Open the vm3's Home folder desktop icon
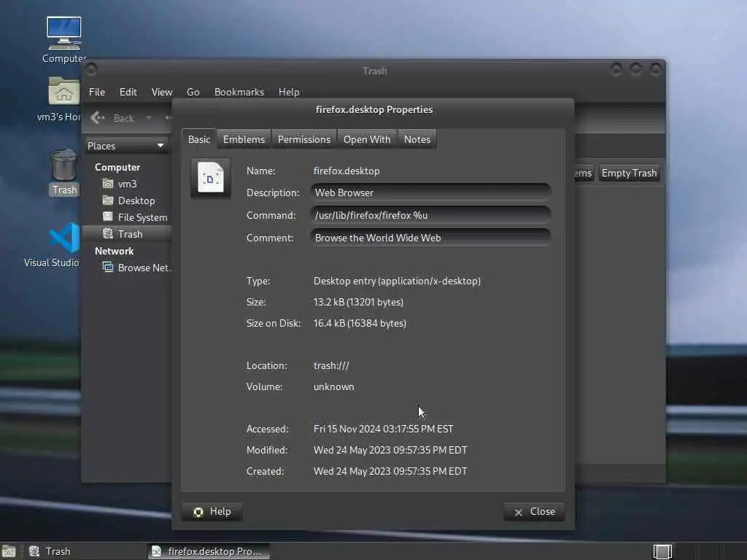The width and height of the screenshot is (747, 560). 63,98
